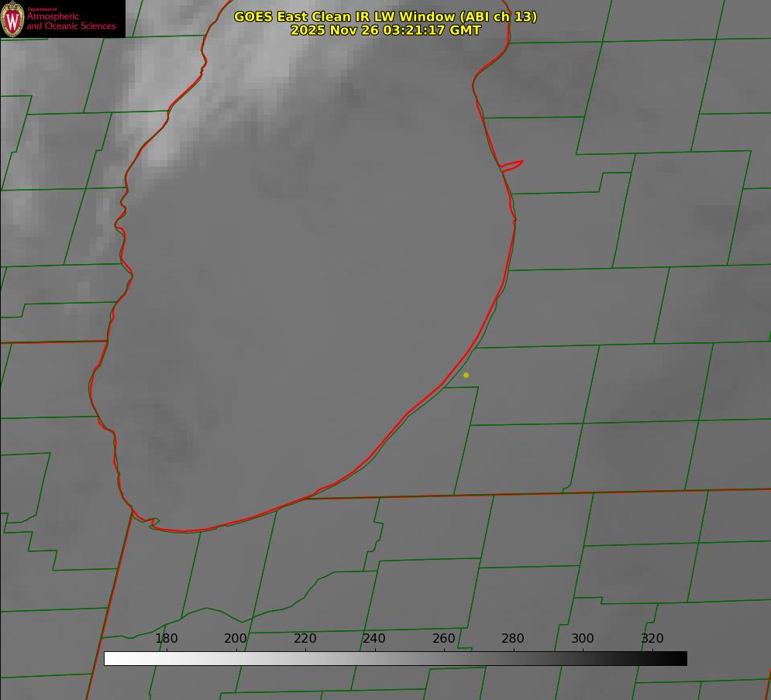Click the black end of the colorbar

(x=680, y=658)
